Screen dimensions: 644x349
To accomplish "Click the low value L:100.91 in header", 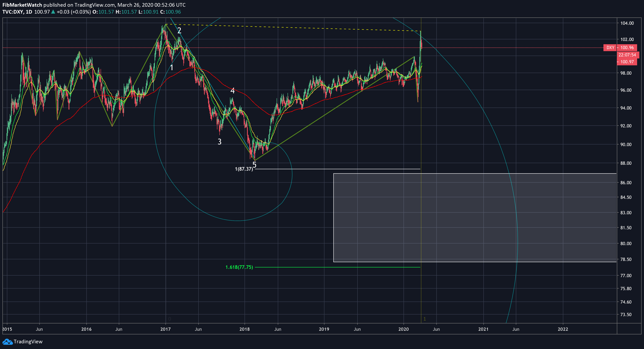I will click(x=148, y=12).
